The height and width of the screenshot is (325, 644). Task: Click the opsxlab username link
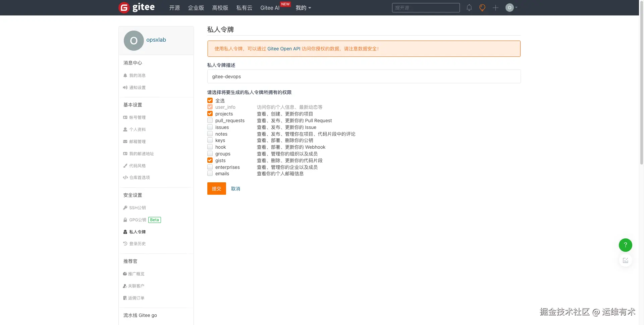click(156, 40)
